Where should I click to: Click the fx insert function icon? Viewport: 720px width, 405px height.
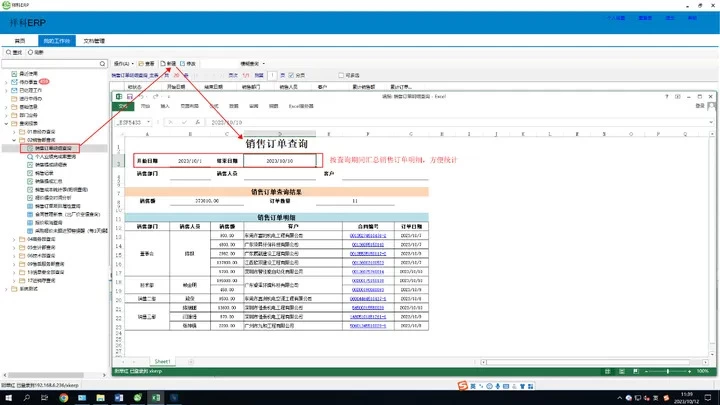point(196,121)
